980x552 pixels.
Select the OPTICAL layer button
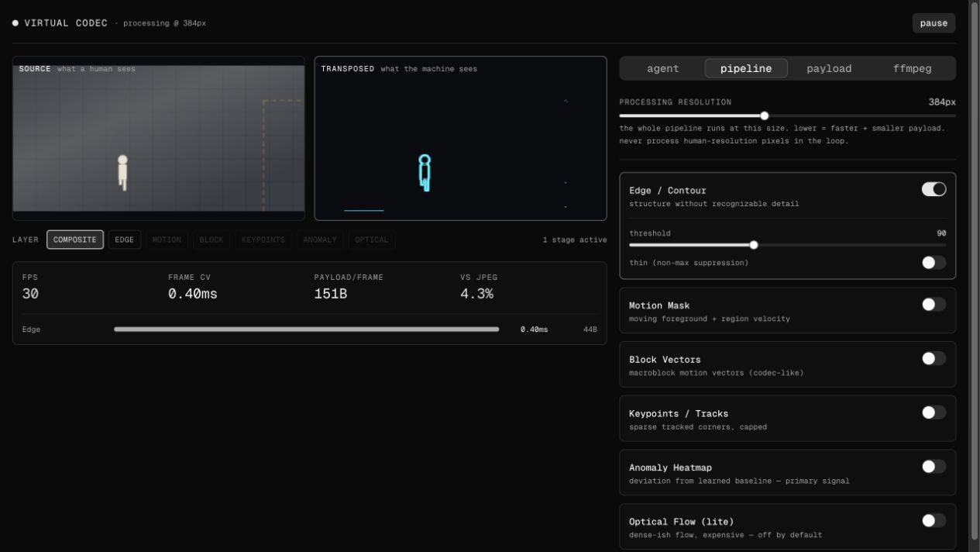click(x=372, y=240)
